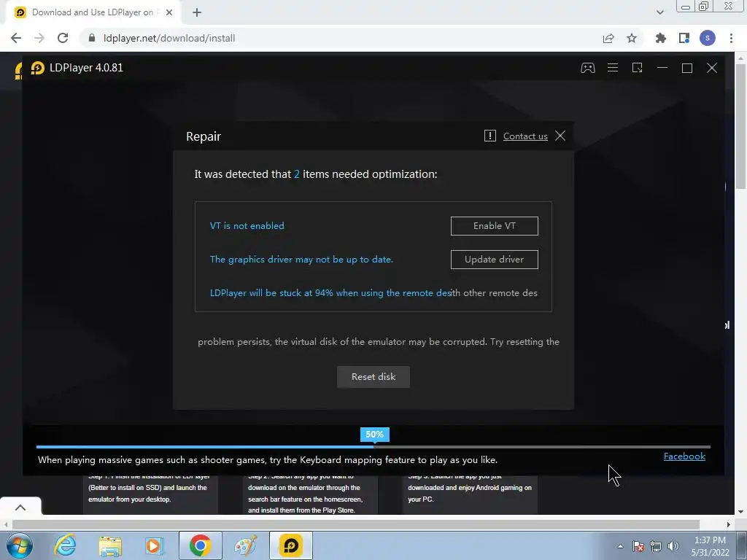Click the 50% progress bar indicator
The width and height of the screenshot is (747, 560).
click(374, 435)
